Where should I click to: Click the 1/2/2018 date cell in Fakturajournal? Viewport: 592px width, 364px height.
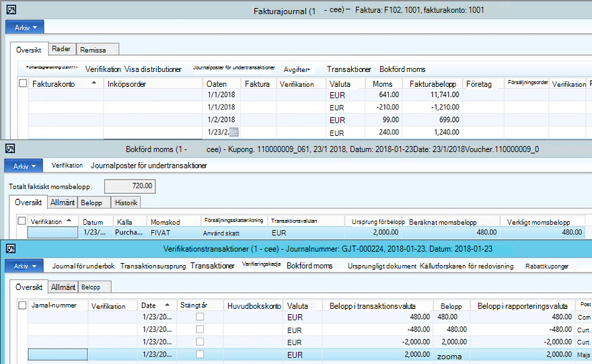tap(221, 119)
